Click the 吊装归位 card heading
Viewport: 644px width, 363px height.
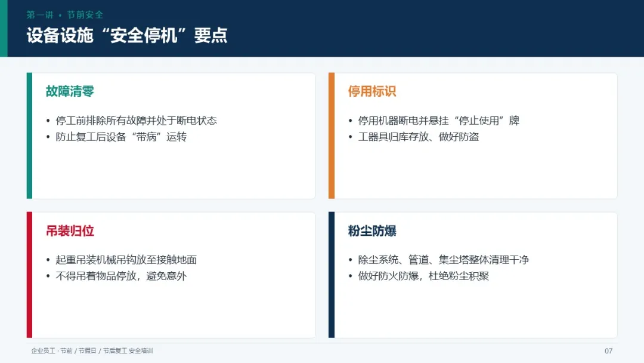pos(70,231)
